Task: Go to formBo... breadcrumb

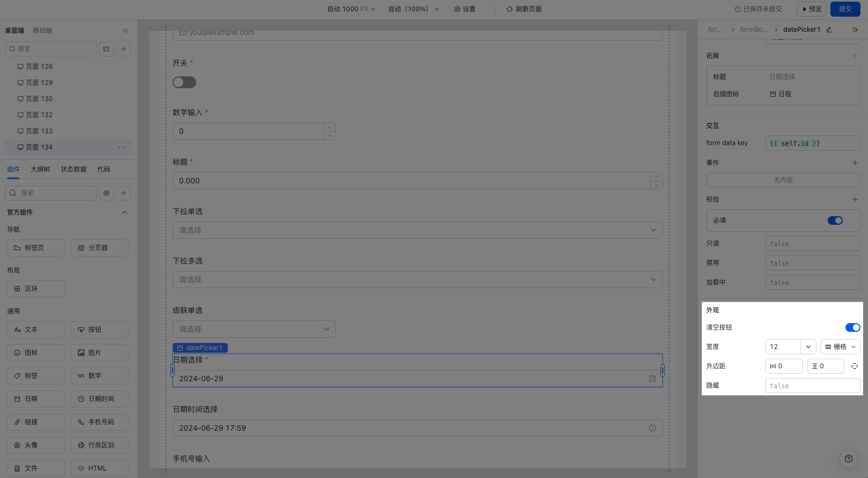Action: pyautogui.click(x=754, y=30)
